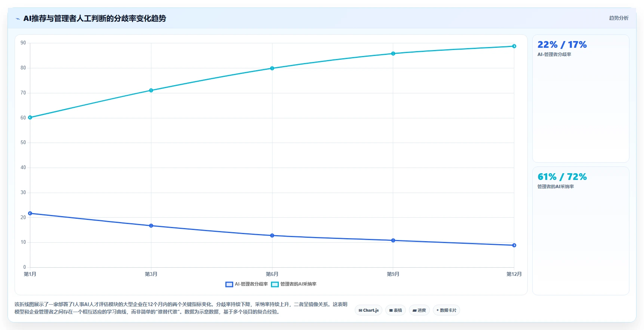Image resolution: width=644 pixels, height=330 pixels.
Task: Click the 第6月 x-axis label
Action: pos(272,274)
